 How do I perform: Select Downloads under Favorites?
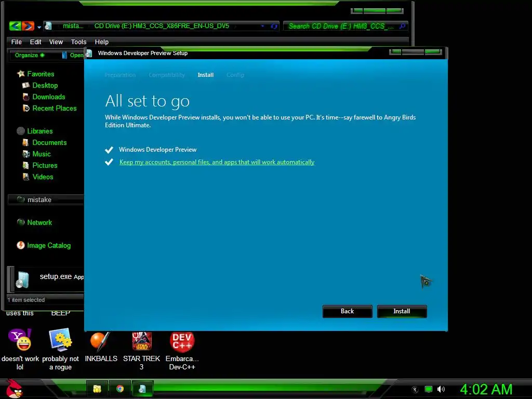[48, 97]
